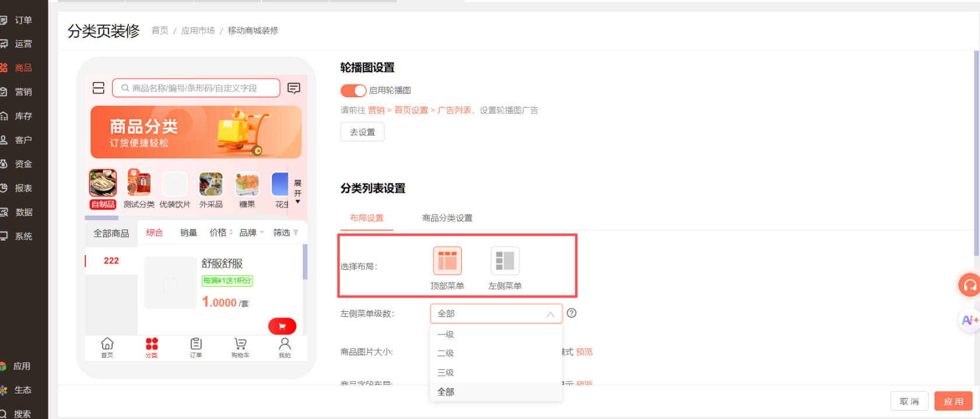
Task: Expand categories with the 展开 button
Action: [297, 192]
